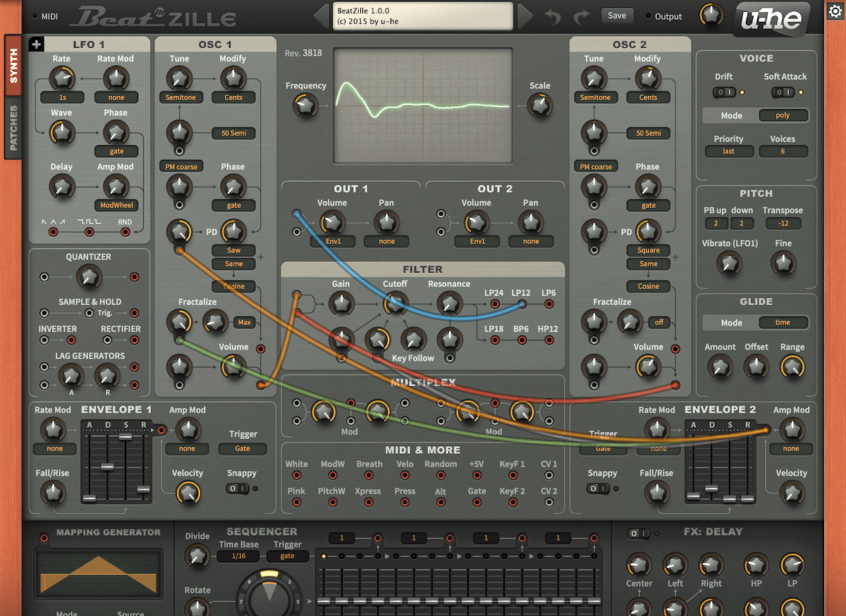Load the next preset with right arrow
This screenshot has width=846, height=616.
pos(525,16)
